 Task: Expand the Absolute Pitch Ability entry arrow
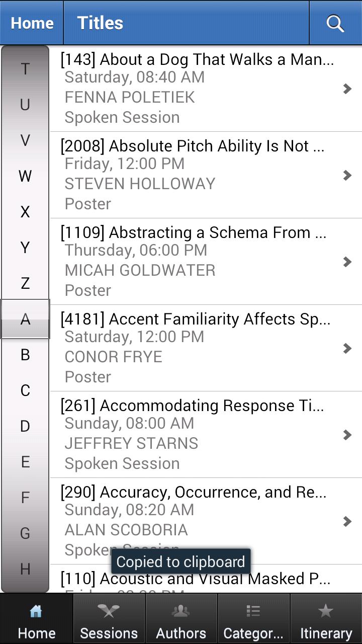pos(347,175)
